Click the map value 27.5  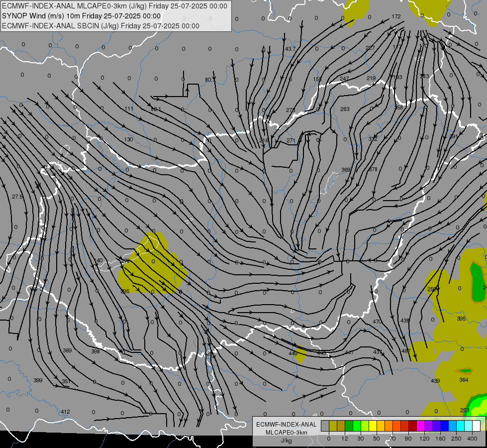(x=17, y=197)
